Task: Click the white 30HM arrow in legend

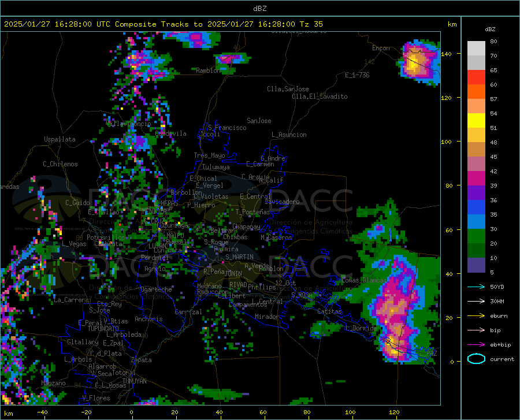Action: [x=476, y=302]
